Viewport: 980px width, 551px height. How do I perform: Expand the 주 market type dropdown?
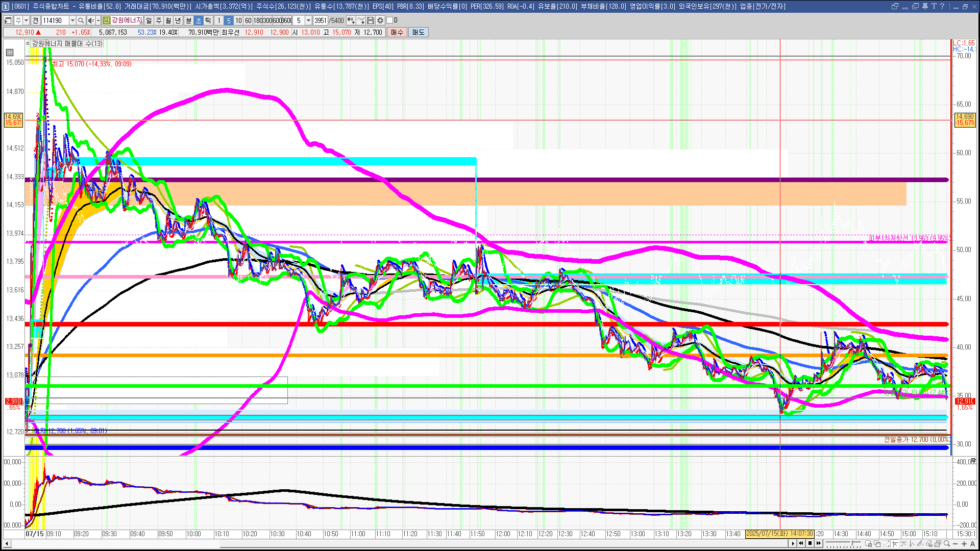[26, 20]
